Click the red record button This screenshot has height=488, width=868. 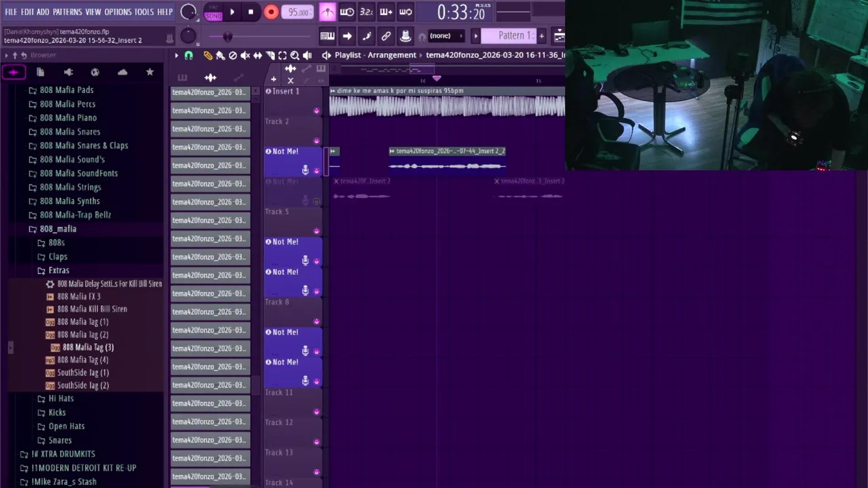(x=271, y=12)
